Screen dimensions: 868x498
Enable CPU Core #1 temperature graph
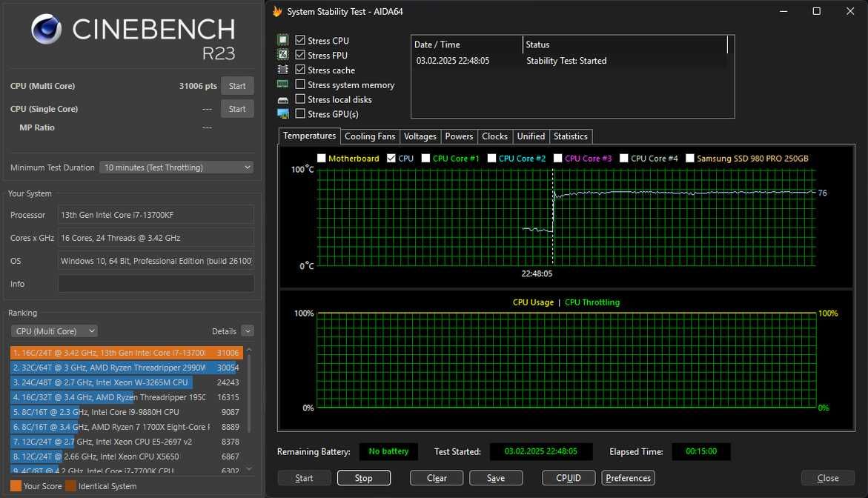(x=425, y=159)
